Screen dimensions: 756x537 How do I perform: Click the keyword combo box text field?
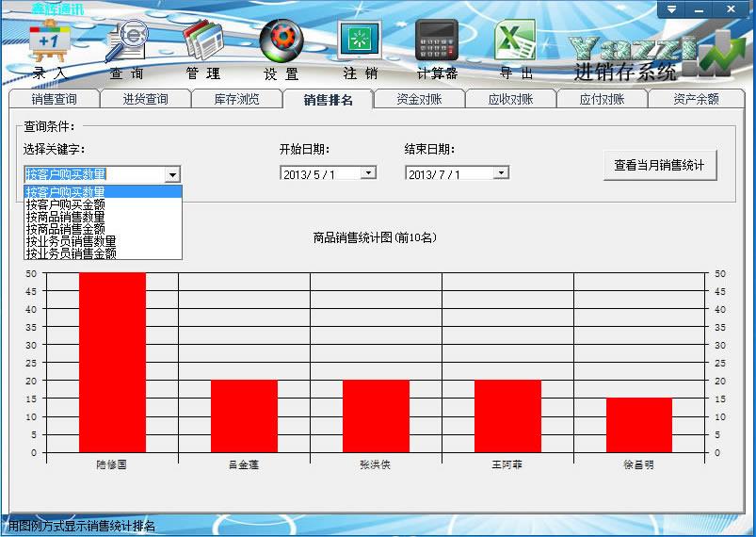click(x=94, y=174)
